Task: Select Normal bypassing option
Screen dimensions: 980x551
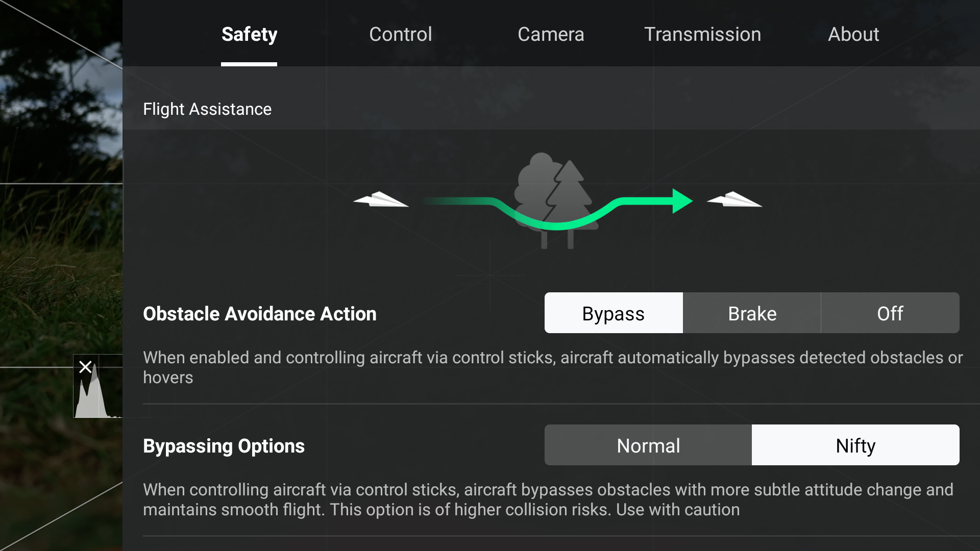Action: (x=648, y=445)
